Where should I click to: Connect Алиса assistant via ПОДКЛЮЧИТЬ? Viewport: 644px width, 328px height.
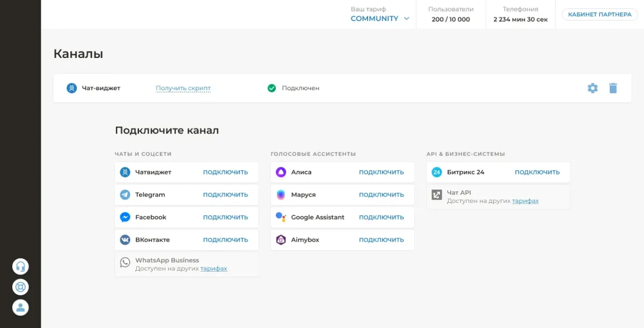click(382, 172)
